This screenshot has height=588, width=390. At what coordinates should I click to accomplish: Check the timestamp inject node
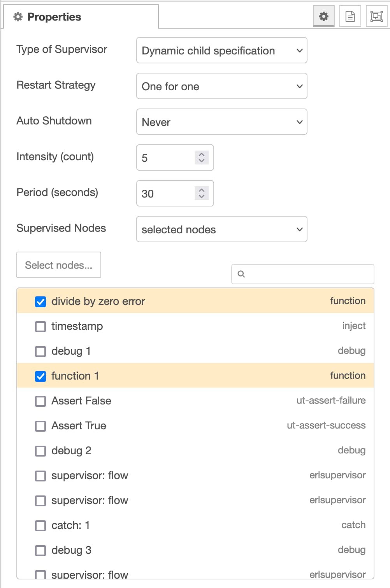pyautogui.click(x=40, y=327)
